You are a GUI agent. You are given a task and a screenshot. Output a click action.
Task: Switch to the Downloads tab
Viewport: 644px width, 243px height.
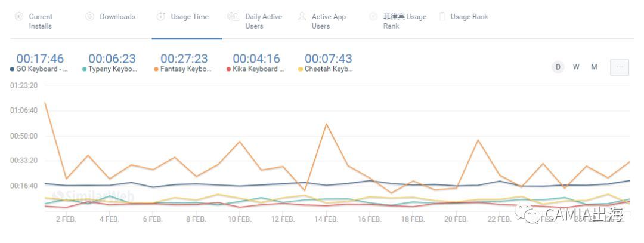(117, 17)
